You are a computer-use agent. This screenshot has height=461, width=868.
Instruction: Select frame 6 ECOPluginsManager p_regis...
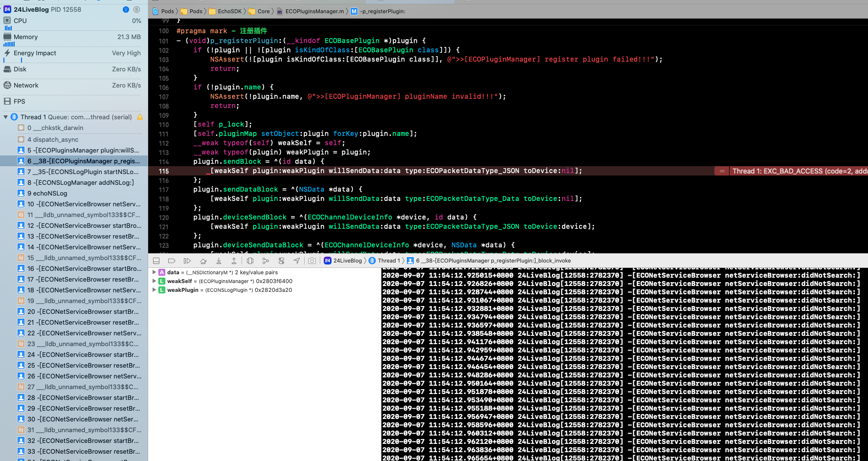74,161
